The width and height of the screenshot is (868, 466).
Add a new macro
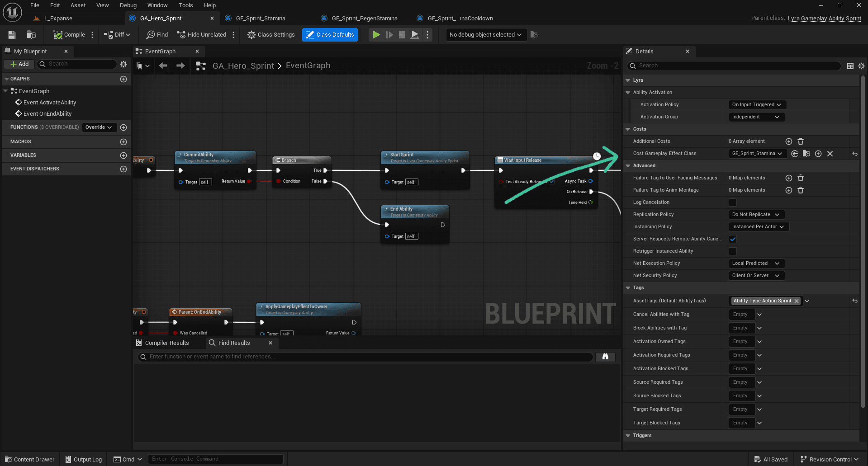tap(123, 142)
